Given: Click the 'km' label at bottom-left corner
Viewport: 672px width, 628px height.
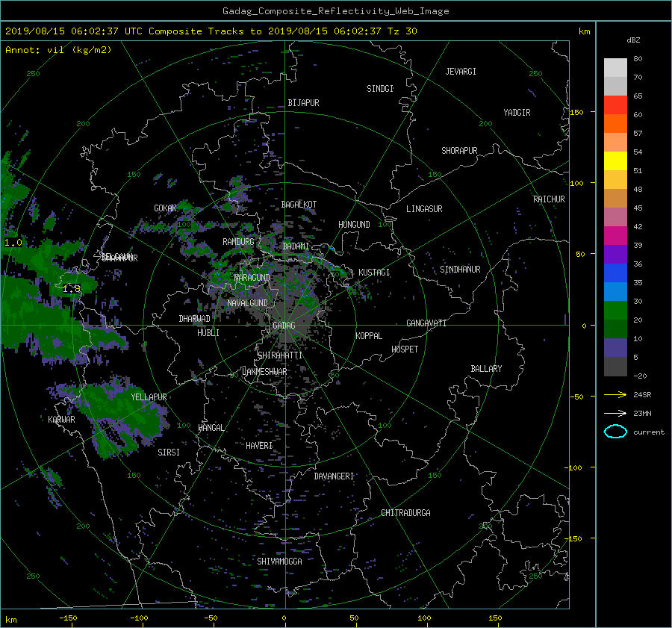Looking at the screenshot, I should [x=10, y=620].
